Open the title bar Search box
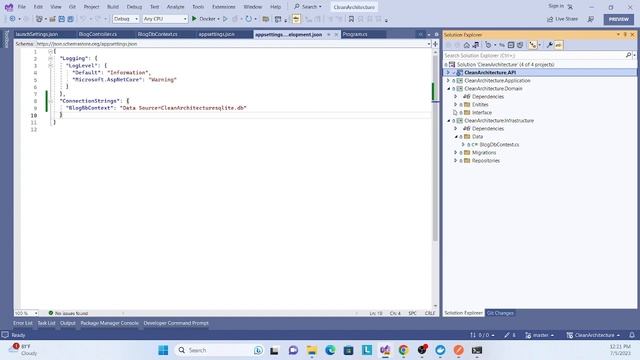 pyautogui.click(x=309, y=7)
